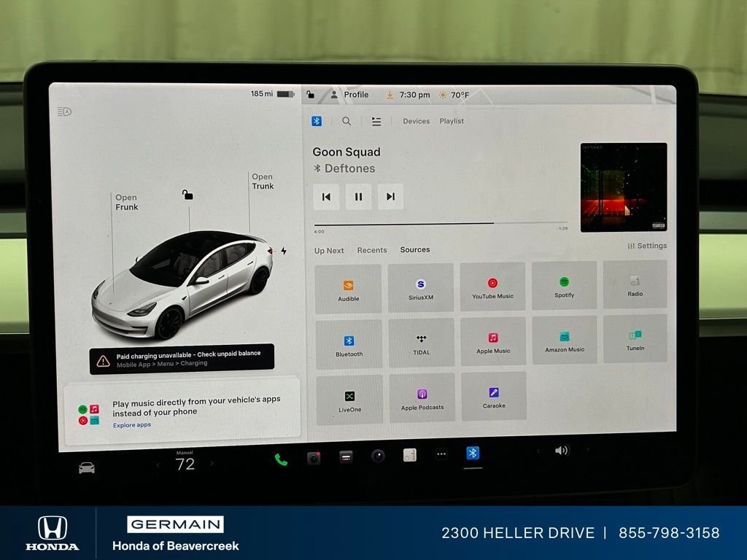
Task: Open the search magnifier in media player
Action: pos(347,121)
